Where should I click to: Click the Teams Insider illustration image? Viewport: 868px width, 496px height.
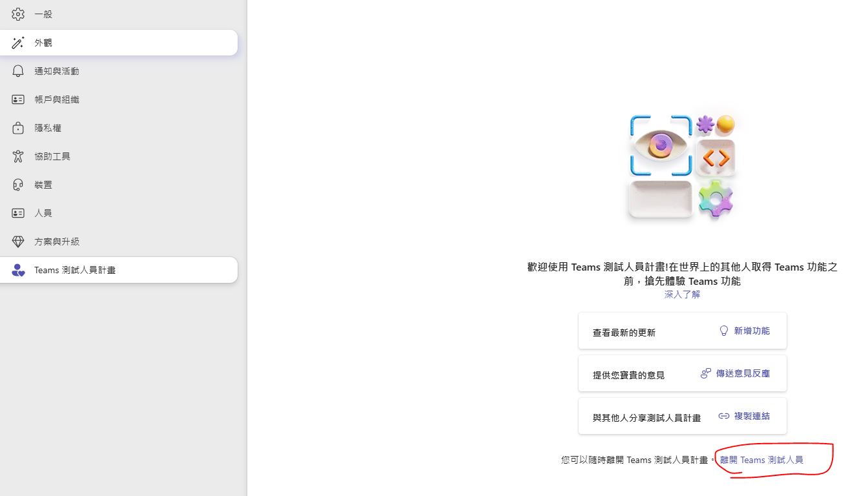click(683, 167)
